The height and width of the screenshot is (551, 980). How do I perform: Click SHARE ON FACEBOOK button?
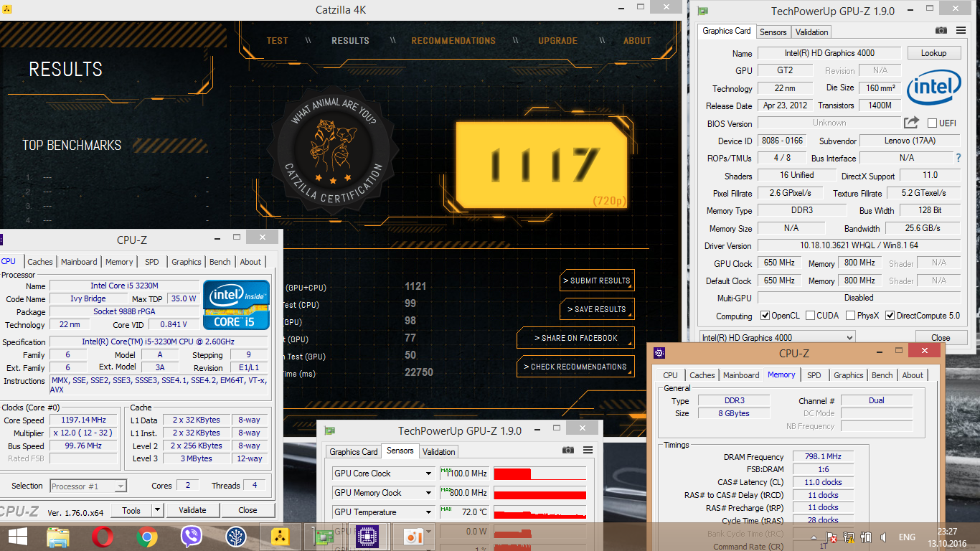tap(575, 338)
